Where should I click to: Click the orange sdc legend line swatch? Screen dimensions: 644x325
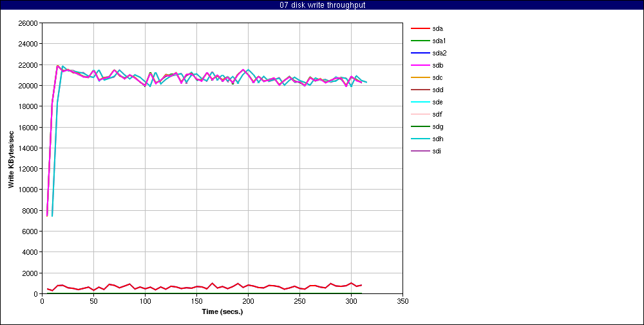point(420,78)
